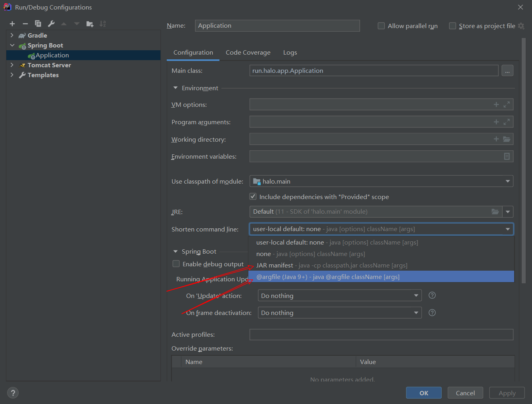Click the Main class input field

pyautogui.click(x=374, y=70)
